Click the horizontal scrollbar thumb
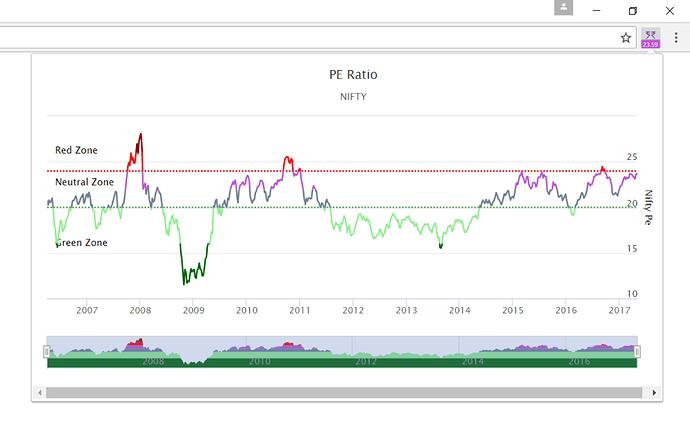Screen dimensions: 690x431 [x=344, y=393]
